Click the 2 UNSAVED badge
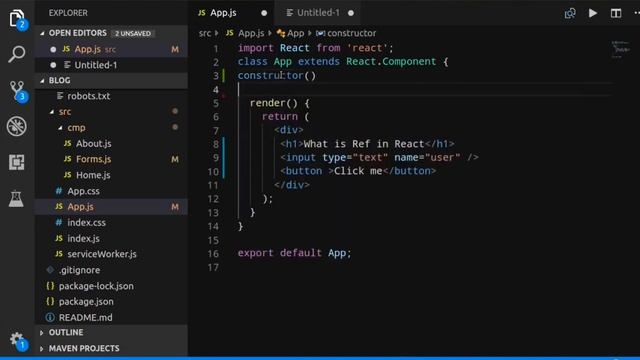This screenshot has width=640, height=360. (x=133, y=33)
